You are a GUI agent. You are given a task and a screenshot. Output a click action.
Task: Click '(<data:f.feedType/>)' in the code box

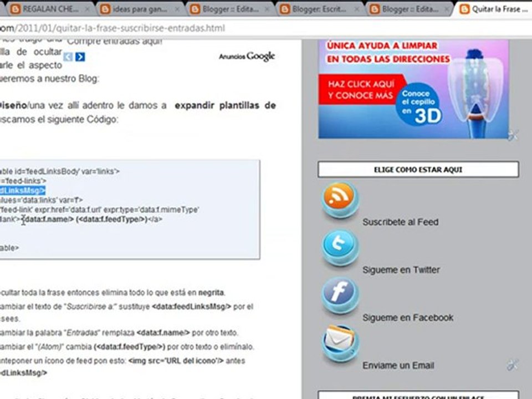[x=112, y=219]
